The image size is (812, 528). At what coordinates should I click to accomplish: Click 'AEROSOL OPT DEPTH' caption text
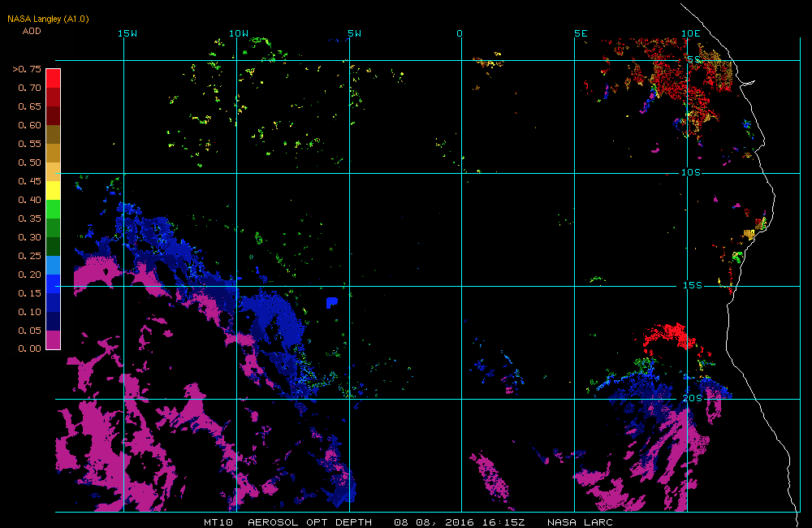309,522
